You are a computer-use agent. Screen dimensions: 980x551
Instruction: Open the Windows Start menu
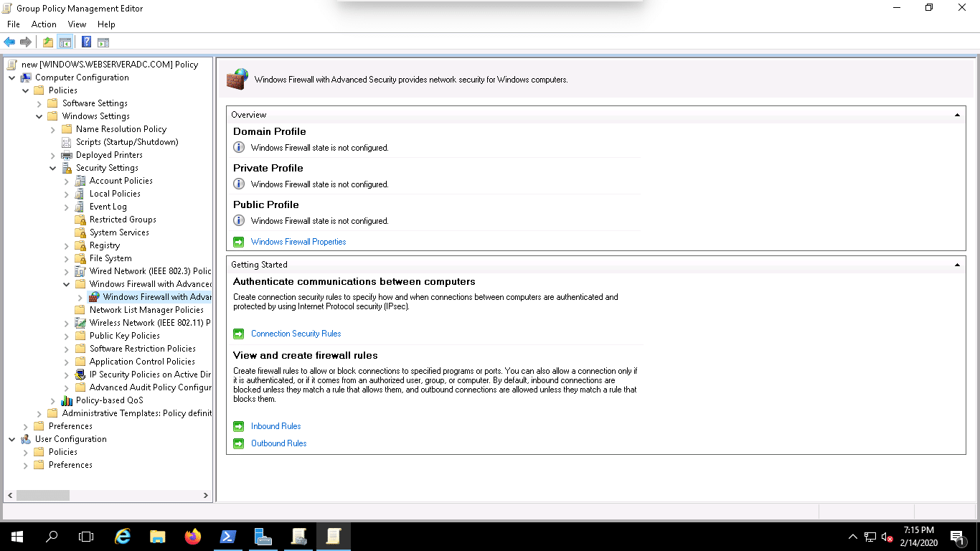point(17,536)
